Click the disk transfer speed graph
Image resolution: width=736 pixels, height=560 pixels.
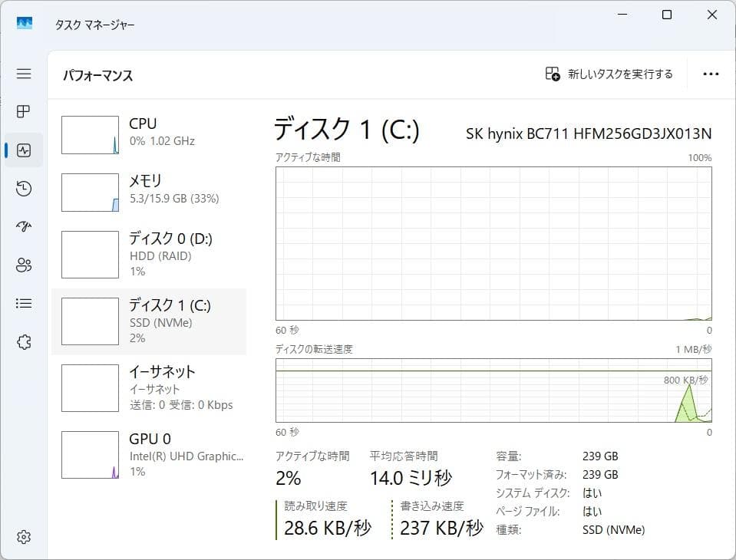[x=493, y=391]
